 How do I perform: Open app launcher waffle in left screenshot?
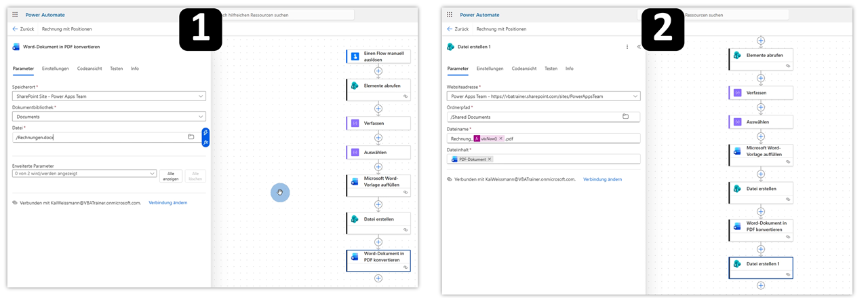click(14, 14)
